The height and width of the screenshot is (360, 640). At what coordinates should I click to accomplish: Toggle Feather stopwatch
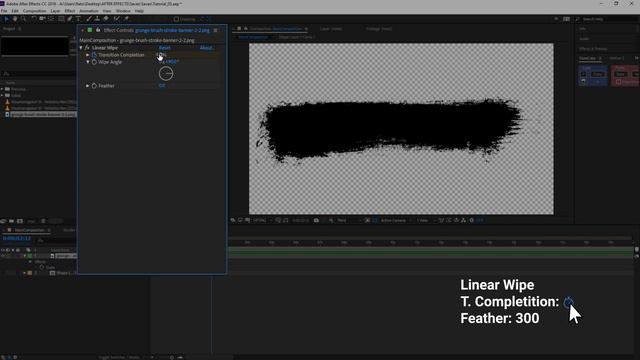94,86
